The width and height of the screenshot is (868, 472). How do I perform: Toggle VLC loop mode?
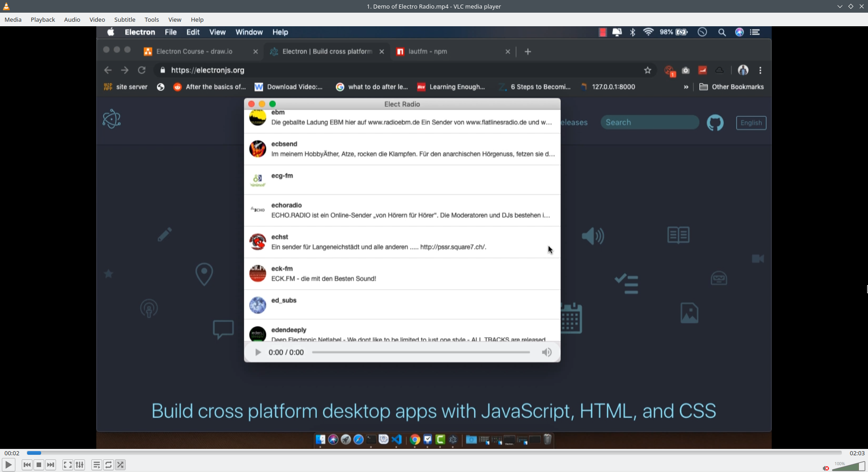point(108,465)
